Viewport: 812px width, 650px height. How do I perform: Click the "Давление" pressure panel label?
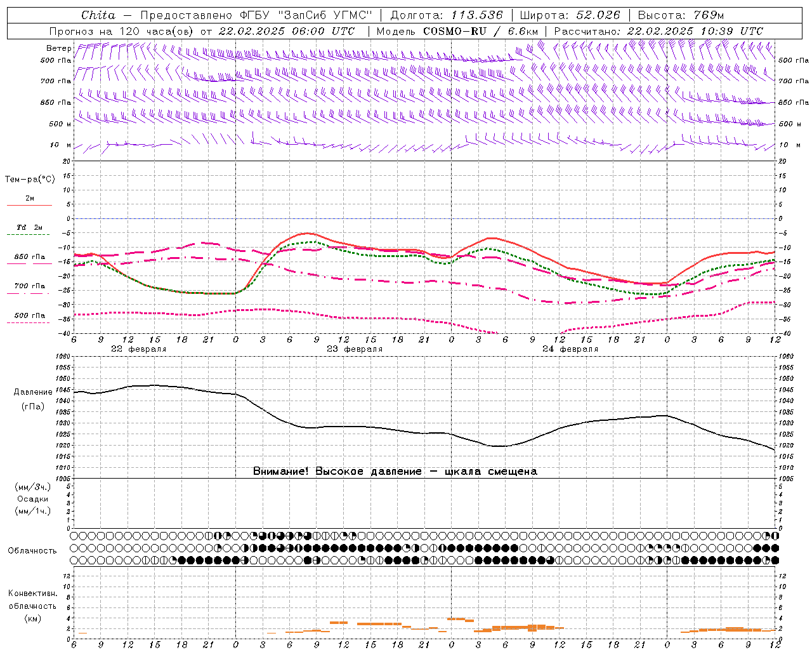pyautogui.click(x=33, y=392)
